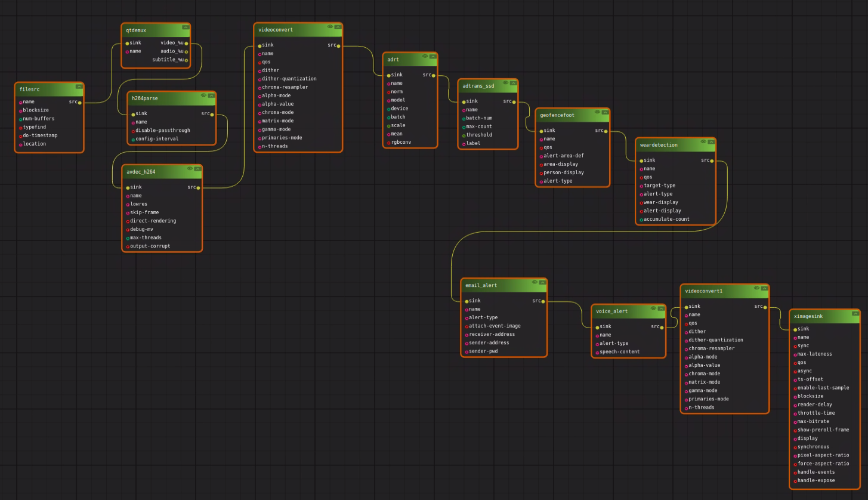Click the sink pad on weardetection

(642, 159)
